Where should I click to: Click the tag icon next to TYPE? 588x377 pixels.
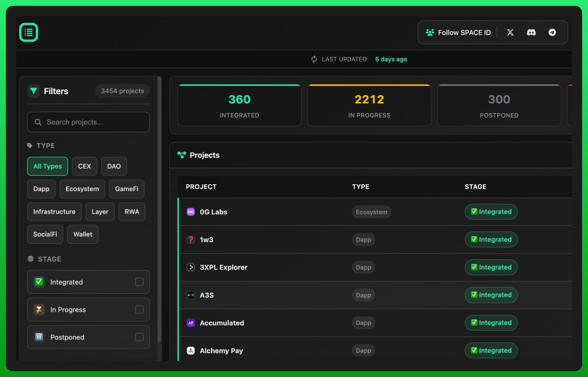pyautogui.click(x=30, y=145)
